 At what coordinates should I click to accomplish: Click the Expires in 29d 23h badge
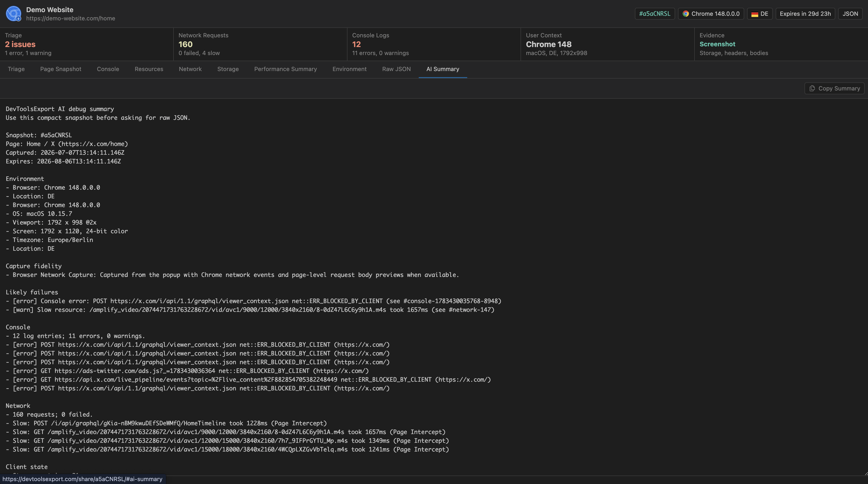(x=805, y=14)
